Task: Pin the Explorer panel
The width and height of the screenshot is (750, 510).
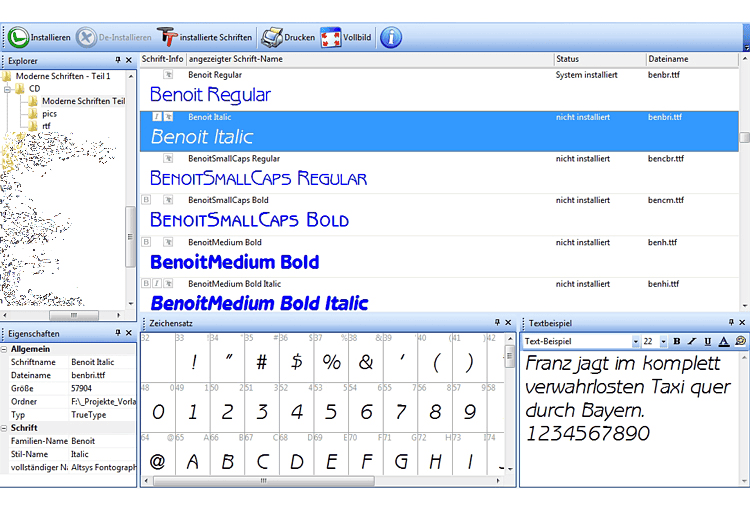Action: 118,61
